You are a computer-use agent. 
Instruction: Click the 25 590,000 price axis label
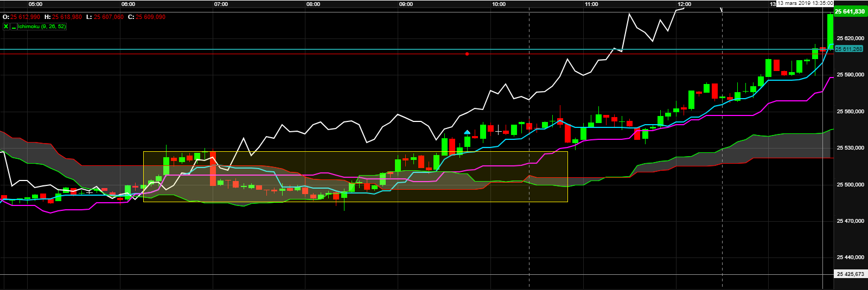[851, 74]
